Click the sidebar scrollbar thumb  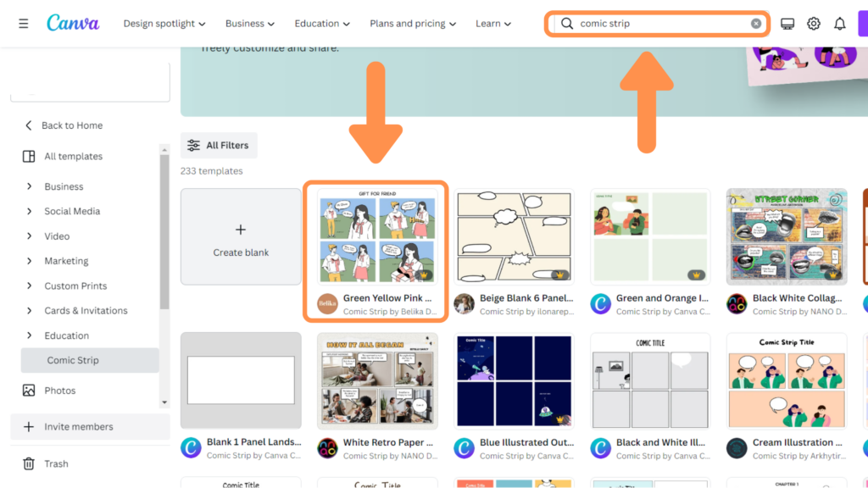click(x=164, y=231)
